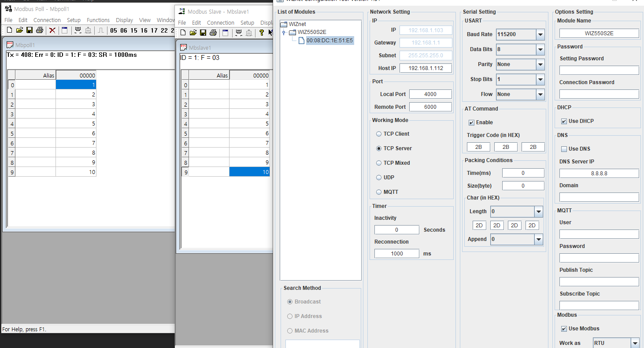Toggle AT Command Enable checkbox
Image resolution: width=644 pixels, height=348 pixels.
(x=471, y=122)
